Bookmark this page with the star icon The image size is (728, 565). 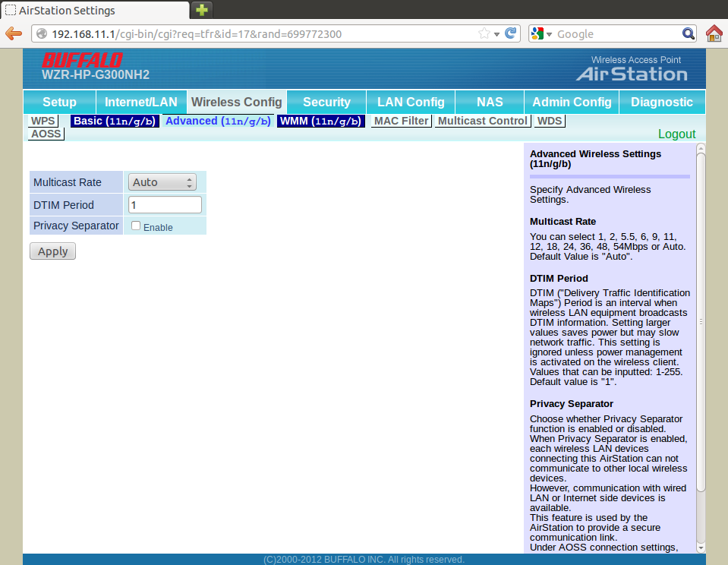(484, 33)
